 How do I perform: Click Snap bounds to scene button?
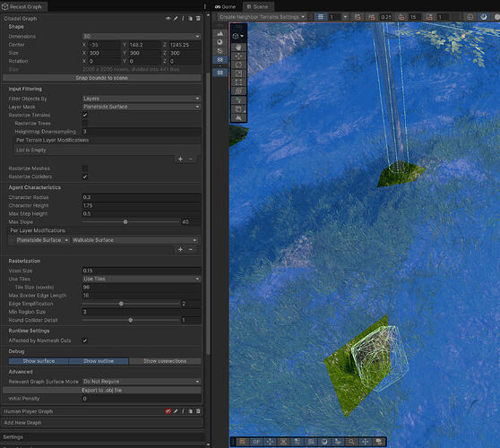(102, 78)
